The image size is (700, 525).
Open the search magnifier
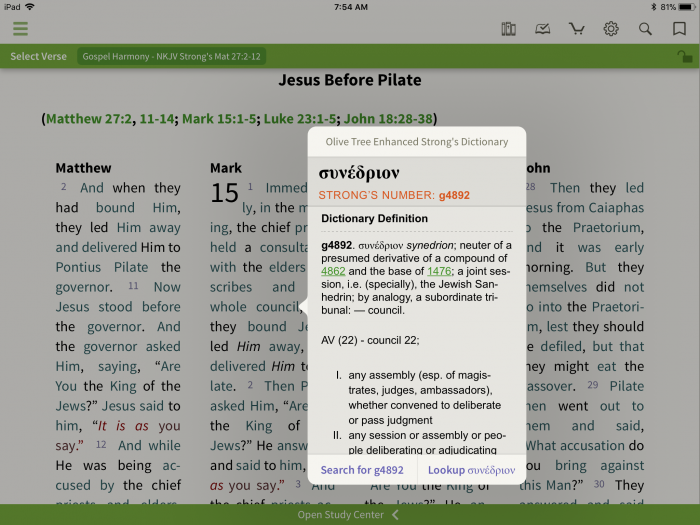pos(645,29)
